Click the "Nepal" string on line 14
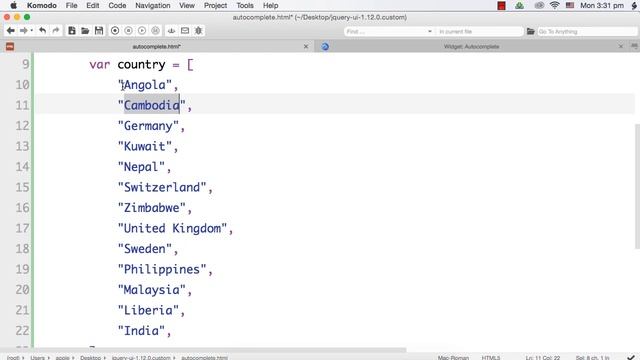The height and width of the screenshot is (360, 640). tap(141, 167)
